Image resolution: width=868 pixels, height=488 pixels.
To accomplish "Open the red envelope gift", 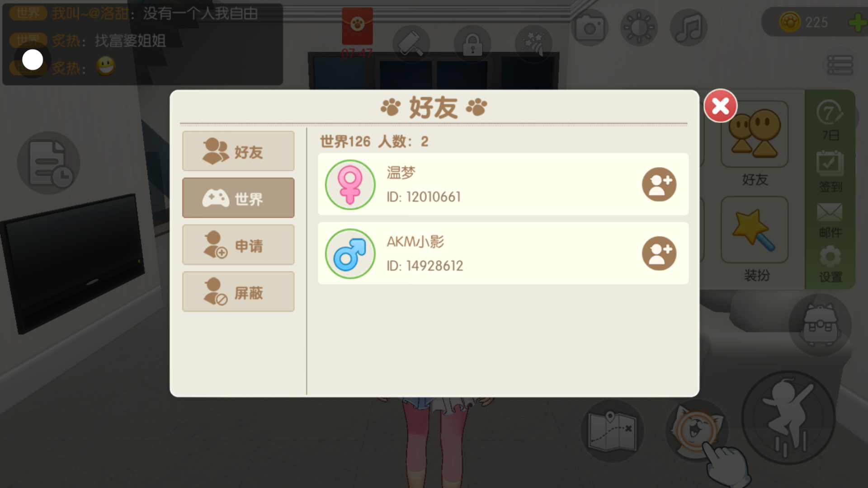I will point(357,26).
